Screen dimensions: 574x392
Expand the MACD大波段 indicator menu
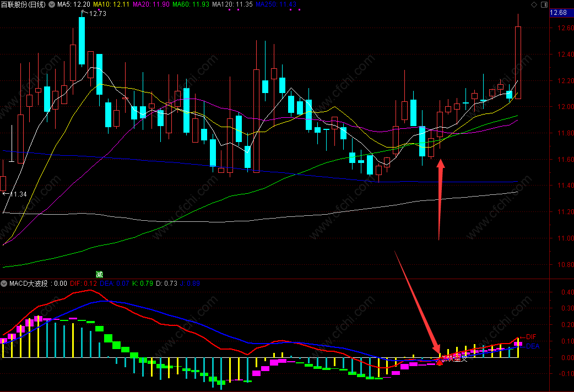(x=4, y=284)
